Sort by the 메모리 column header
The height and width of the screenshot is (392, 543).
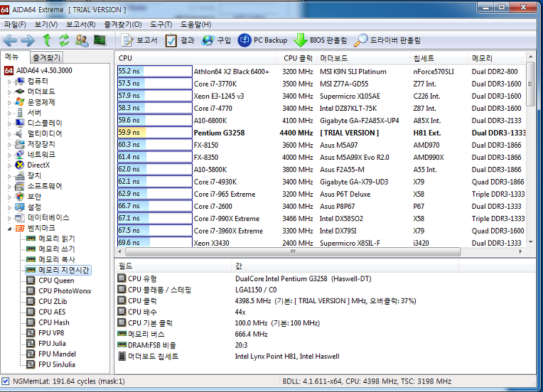497,58
